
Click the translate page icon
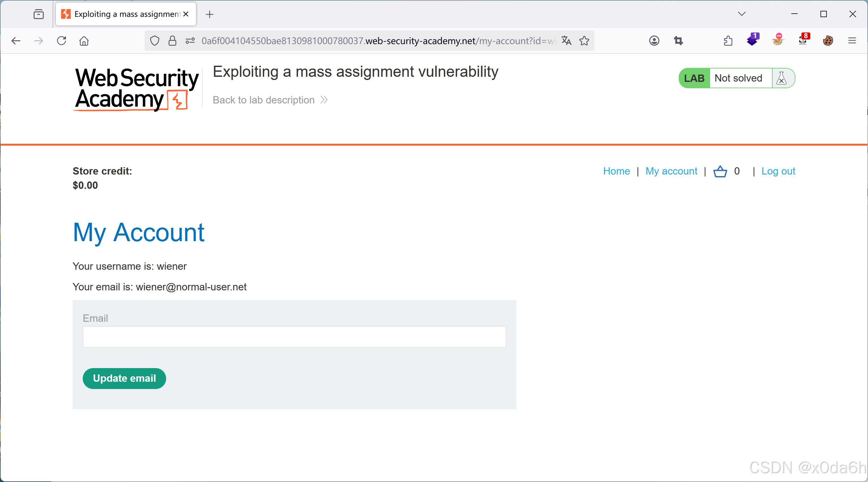[566, 41]
